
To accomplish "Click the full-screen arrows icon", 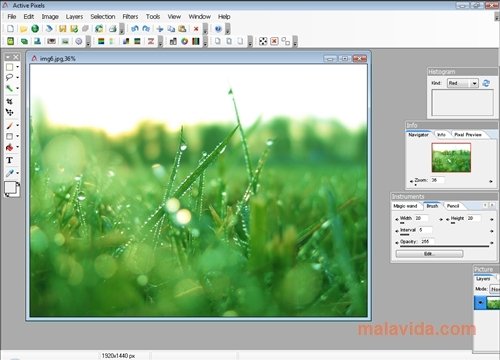I will point(263,41).
